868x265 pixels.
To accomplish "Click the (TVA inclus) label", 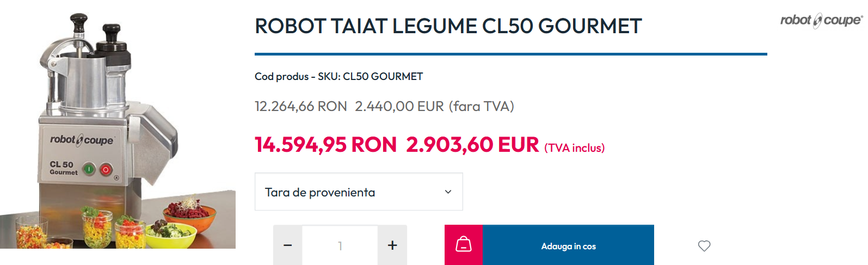I will coord(575,148).
